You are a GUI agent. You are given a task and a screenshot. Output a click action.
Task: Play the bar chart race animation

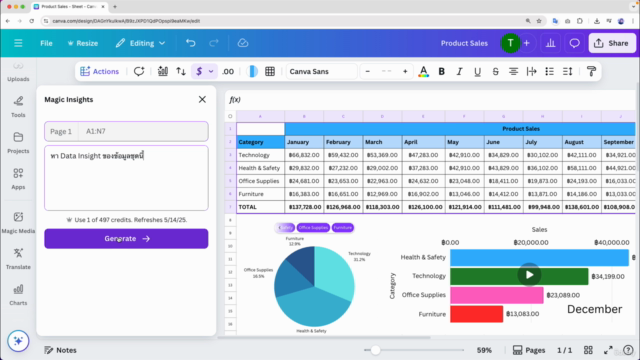pyautogui.click(x=529, y=275)
